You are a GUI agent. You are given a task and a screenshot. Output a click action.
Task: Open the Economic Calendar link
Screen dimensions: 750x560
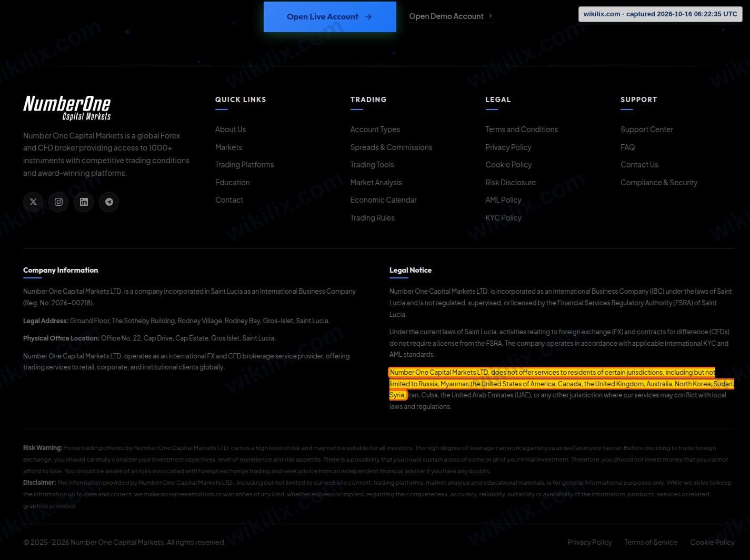click(x=383, y=200)
